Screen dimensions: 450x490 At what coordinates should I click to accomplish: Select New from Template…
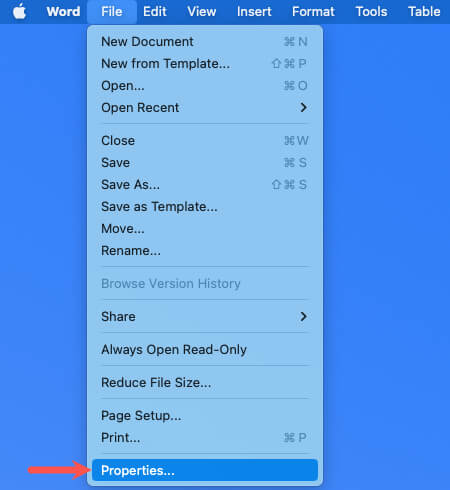click(205, 64)
